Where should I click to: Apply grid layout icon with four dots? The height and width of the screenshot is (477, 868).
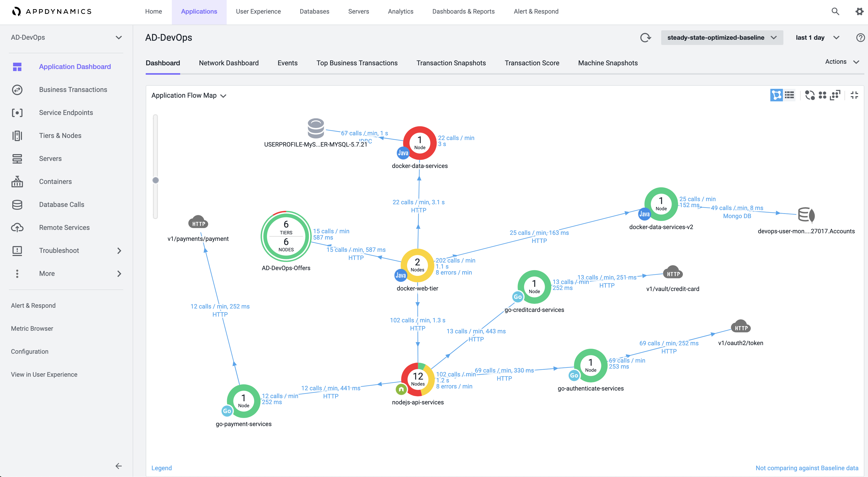coord(823,95)
